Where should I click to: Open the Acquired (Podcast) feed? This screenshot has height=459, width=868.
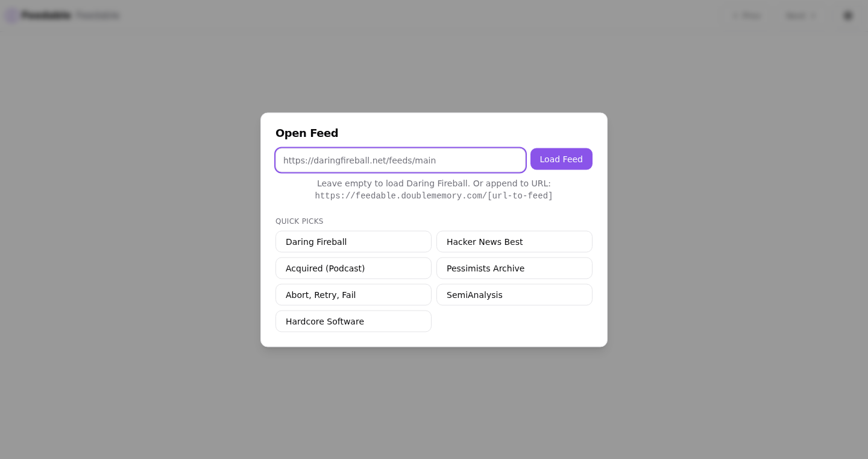point(353,268)
